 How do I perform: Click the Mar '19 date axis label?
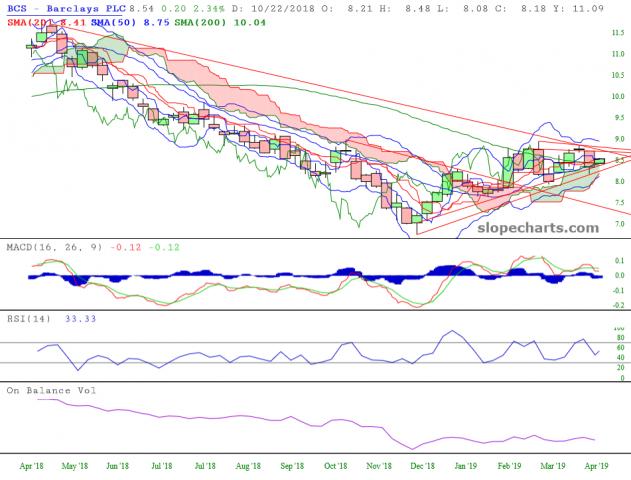553,466
